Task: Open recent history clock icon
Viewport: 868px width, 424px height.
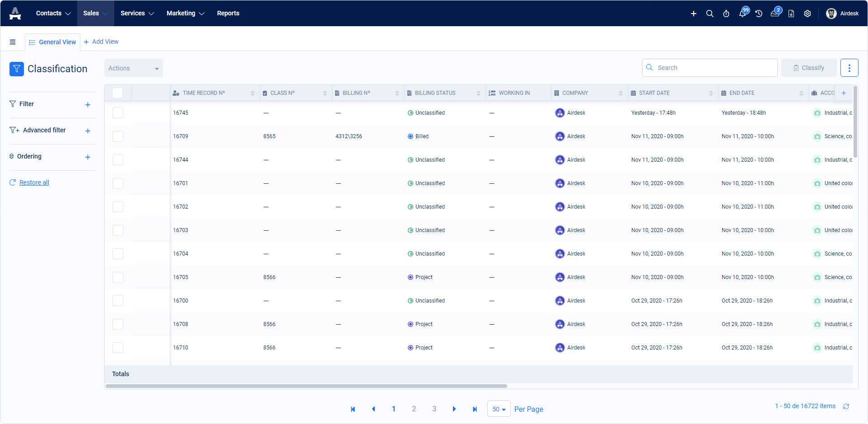Action: click(759, 14)
